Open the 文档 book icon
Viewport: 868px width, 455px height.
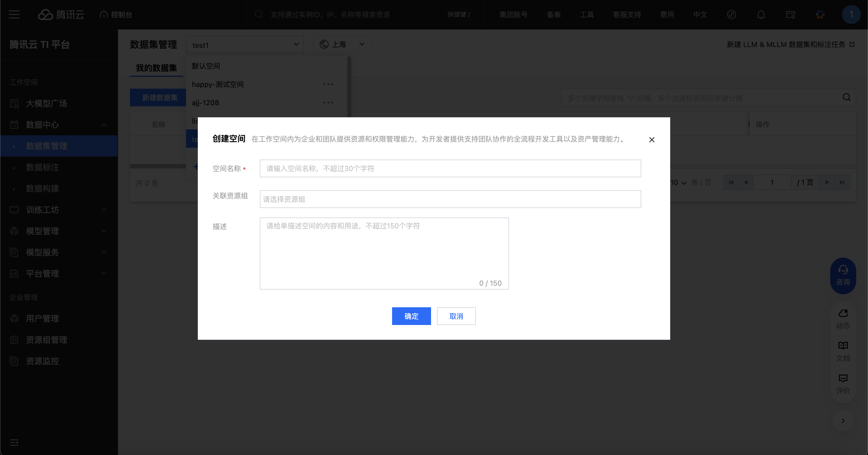843,350
